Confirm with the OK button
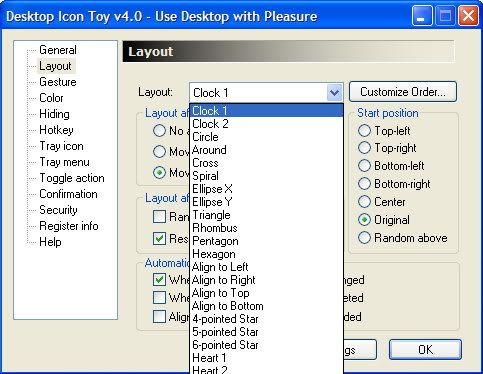Image resolution: width=483 pixels, height=374 pixels. (425, 349)
